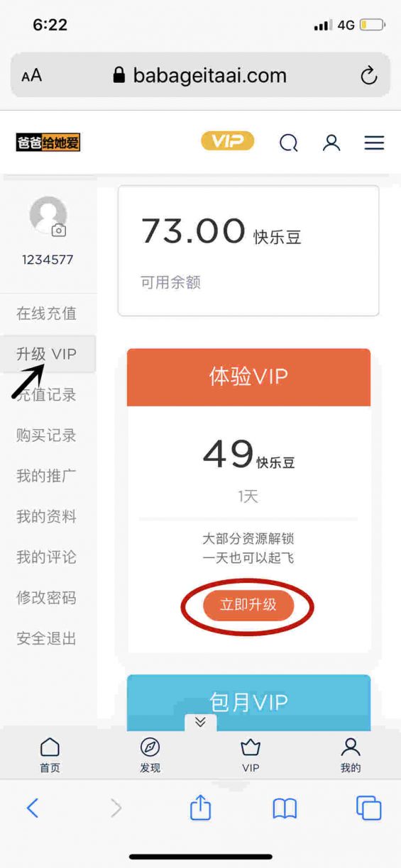Viewport: 401px width, 868px height.
Task: Open the hamburger menu icon
Action: (374, 143)
